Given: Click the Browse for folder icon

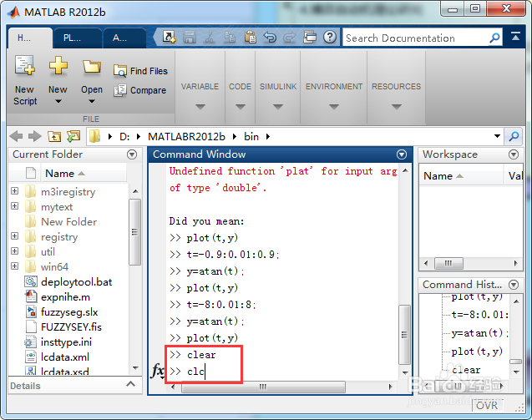Looking at the screenshot, I should pyautogui.click(x=73, y=136).
